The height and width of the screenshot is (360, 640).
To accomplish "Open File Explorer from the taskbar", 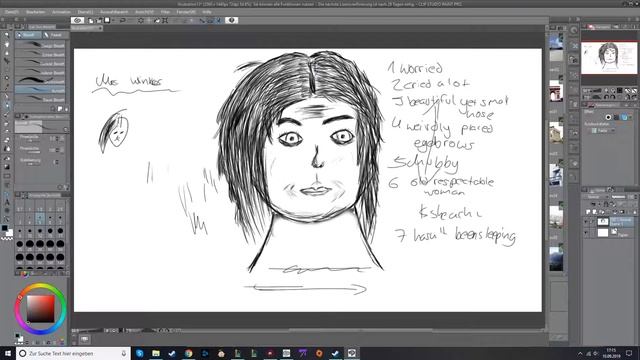I will pyautogui.click(x=156, y=353).
